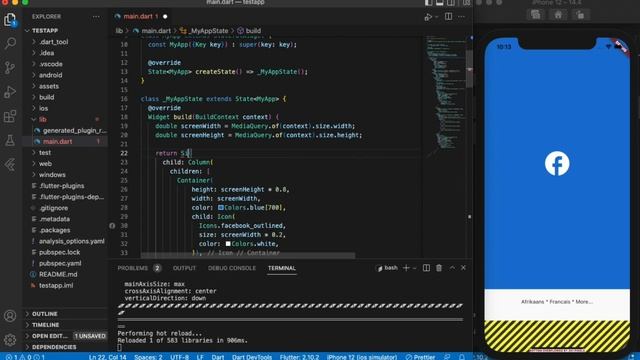The height and width of the screenshot is (360, 640).
Task: Open the Search view in activity bar
Action: tap(10, 43)
